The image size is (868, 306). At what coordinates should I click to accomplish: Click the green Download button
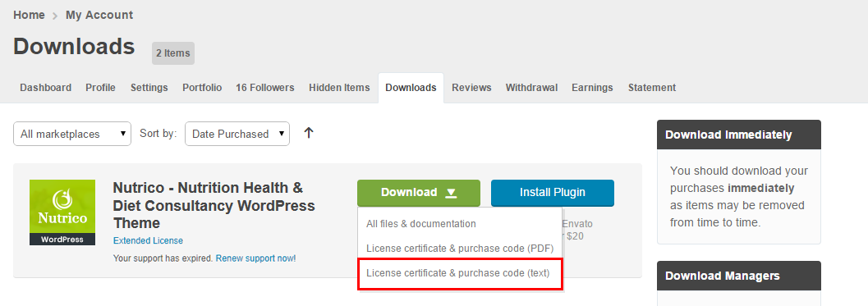coord(419,193)
